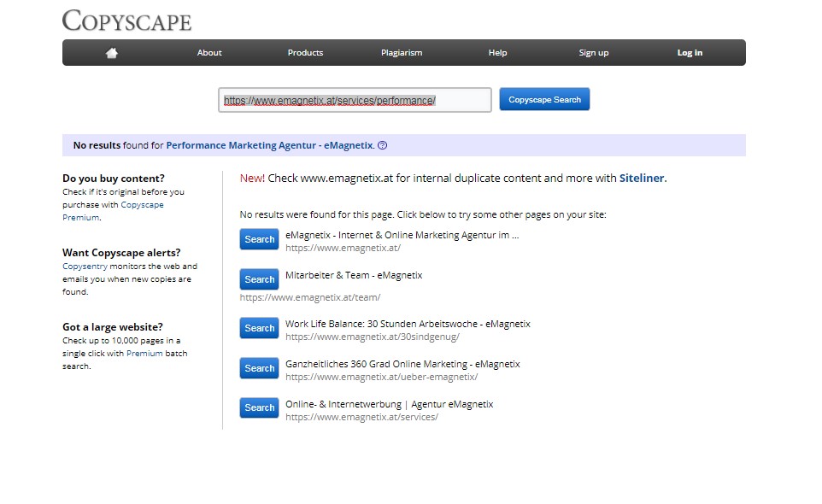822x504 pixels.
Task: Open Performance Marketing Agentur - eMagnetix link
Action: tap(269, 145)
